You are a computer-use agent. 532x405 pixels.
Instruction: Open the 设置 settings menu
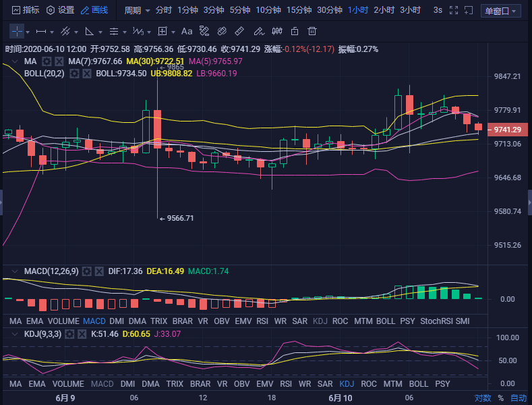pos(61,10)
